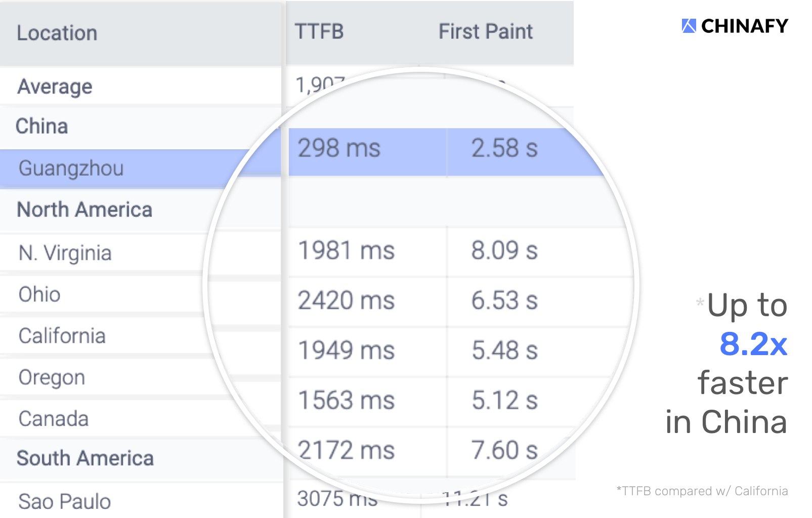Screen dimensions: 812x518
Task: Click the TTFB compared w/ California footnote
Action: click(x=702, y=491)
